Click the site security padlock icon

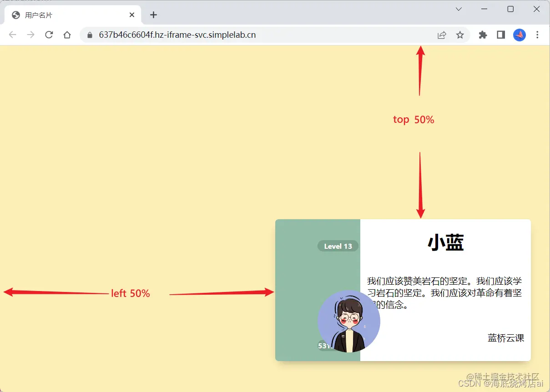pyautogui.click(x=90, y=35)
